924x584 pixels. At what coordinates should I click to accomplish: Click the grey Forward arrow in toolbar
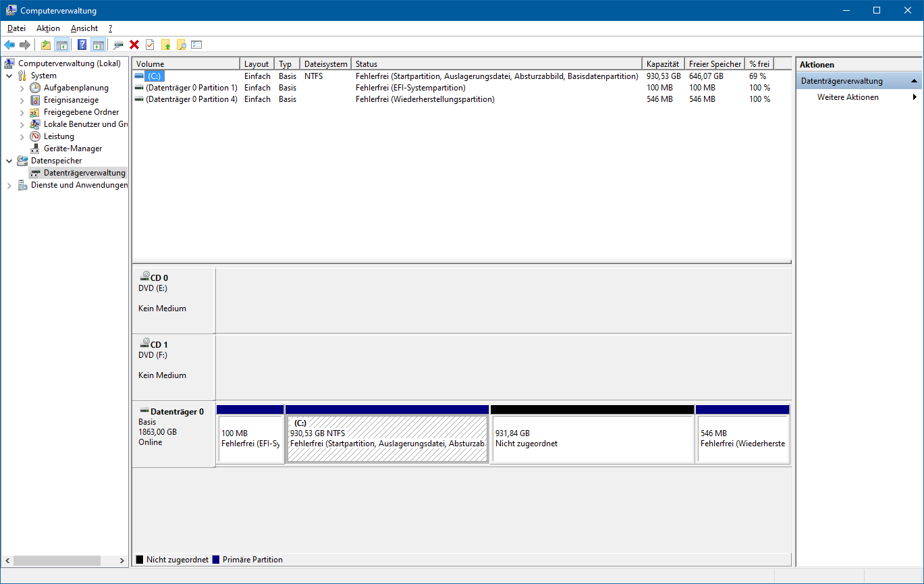click(25, 45)
